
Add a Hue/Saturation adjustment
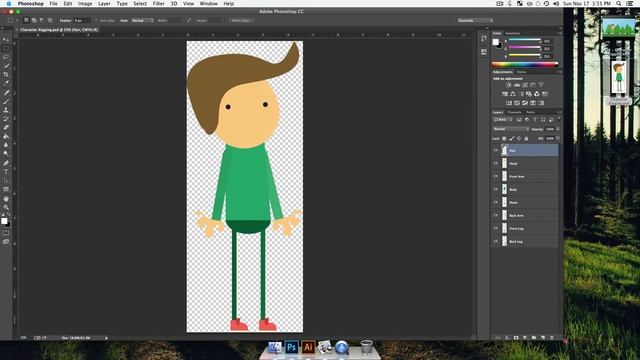[505, 94]
